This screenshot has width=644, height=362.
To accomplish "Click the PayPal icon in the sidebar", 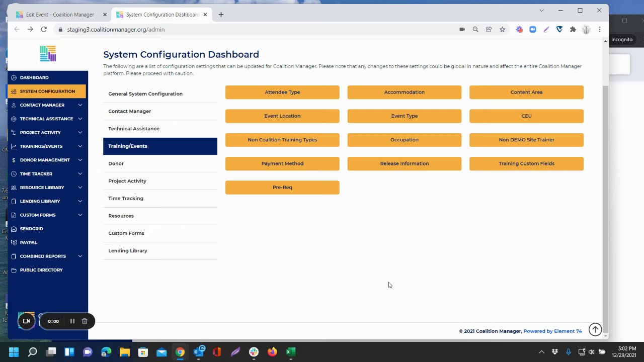I will 14,242.
